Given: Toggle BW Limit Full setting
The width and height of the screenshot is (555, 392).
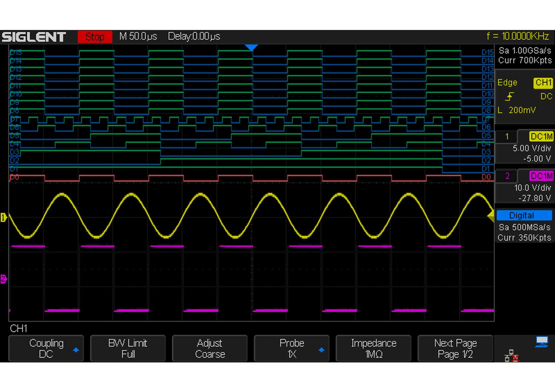Looking at the screenshot, I should [x=128, y=348].
